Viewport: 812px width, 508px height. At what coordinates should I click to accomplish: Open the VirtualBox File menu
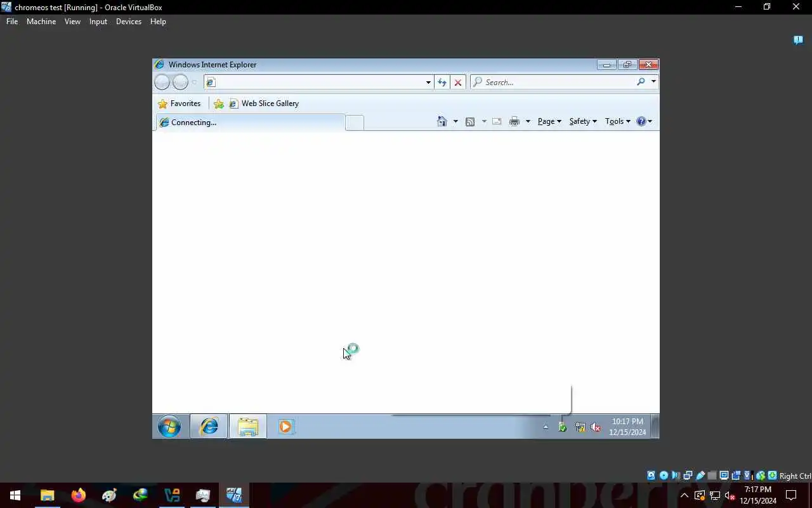coord(12,21)
